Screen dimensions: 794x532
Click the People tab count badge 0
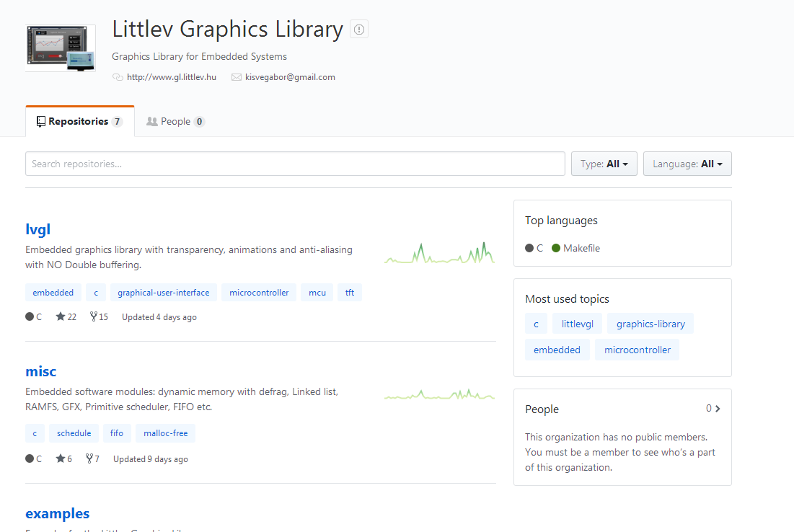click(200, 122)
